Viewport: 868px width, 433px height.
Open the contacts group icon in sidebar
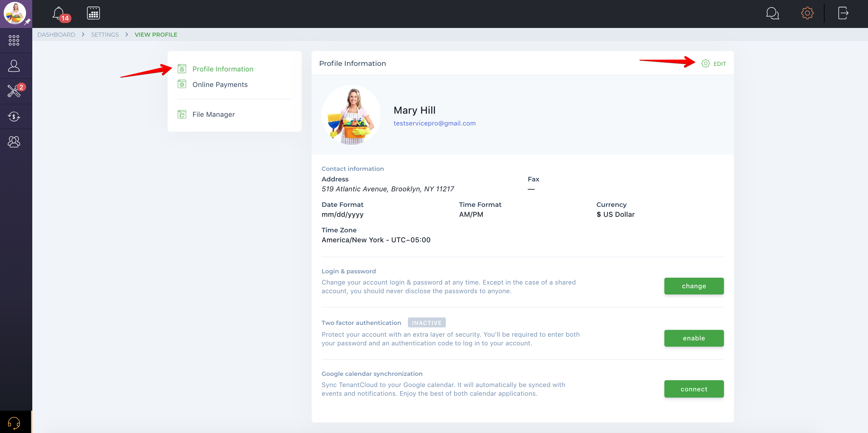[14, 142]
